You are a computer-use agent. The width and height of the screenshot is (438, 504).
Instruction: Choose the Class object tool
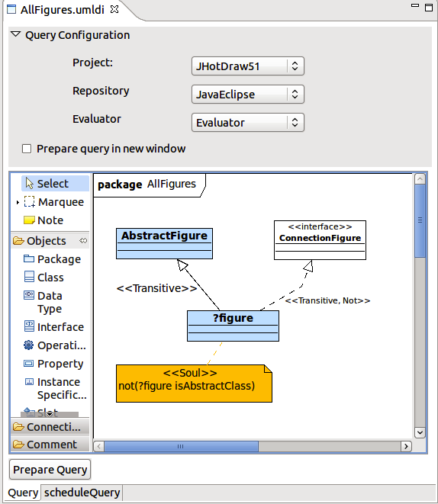[x=44, y=277]
